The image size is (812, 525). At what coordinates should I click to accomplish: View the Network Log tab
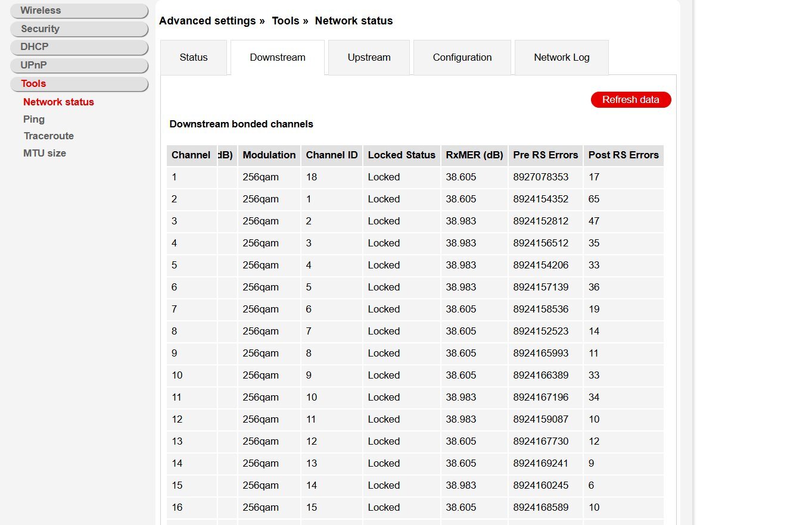(x=562, y=58)
